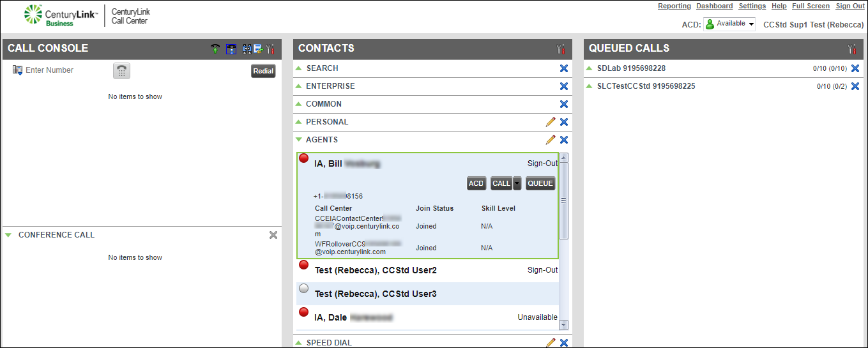Click the phone with hourglass icon
Viewport: 868px width, 348px height.
231,49
